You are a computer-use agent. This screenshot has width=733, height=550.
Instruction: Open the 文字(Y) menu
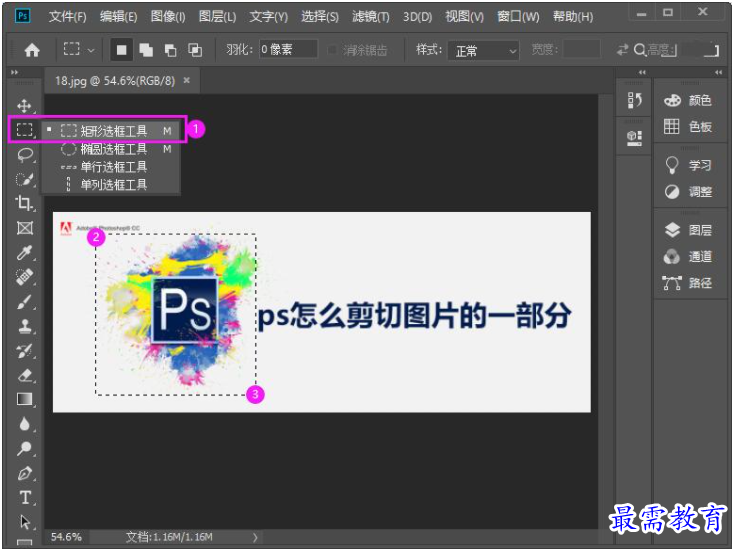click(269, 17)
